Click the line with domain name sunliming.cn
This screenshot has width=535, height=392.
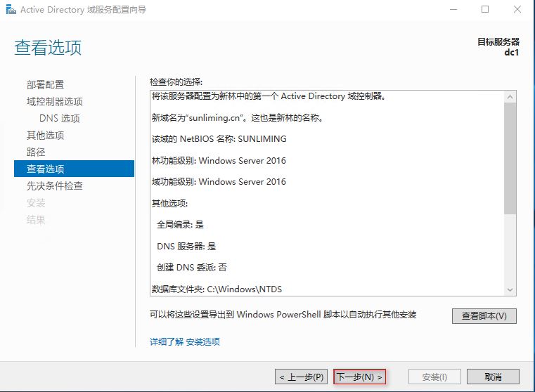237,118
